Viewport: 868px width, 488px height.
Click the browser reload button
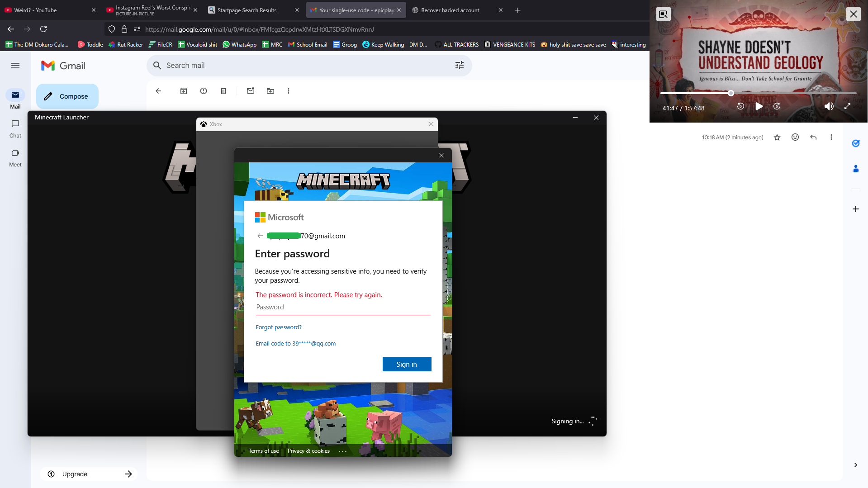tap(43, 29)
